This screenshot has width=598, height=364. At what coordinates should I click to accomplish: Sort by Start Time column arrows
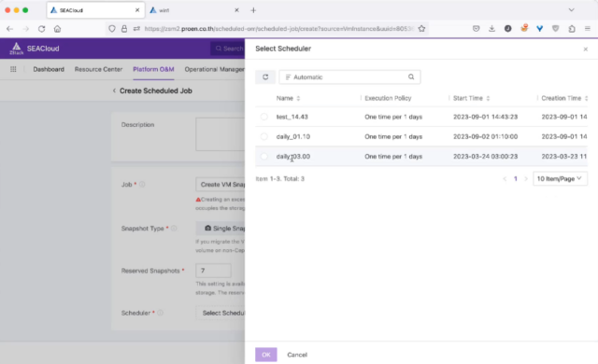pyautogui.click(x=488, y=98)
